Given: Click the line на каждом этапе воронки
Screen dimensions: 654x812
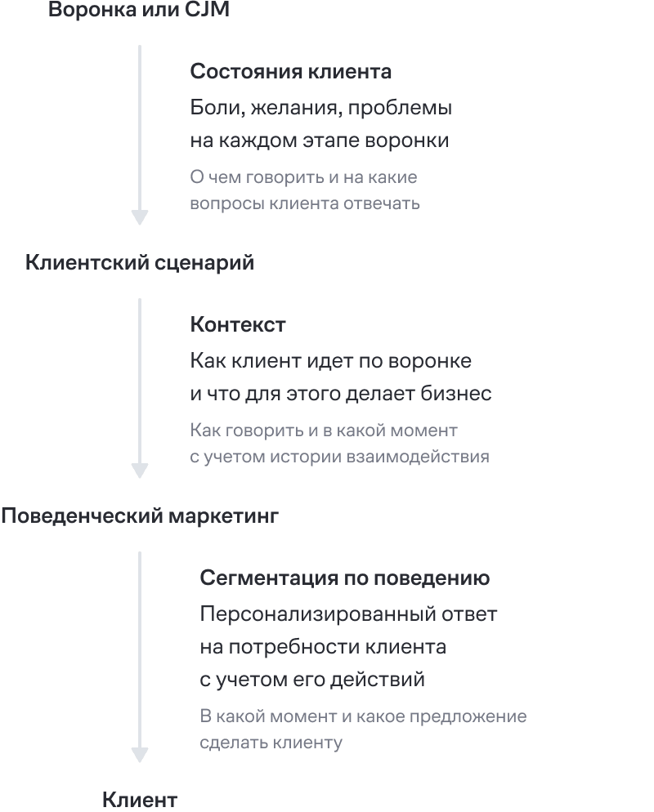Looking at the screenshot, I should 320,141.
